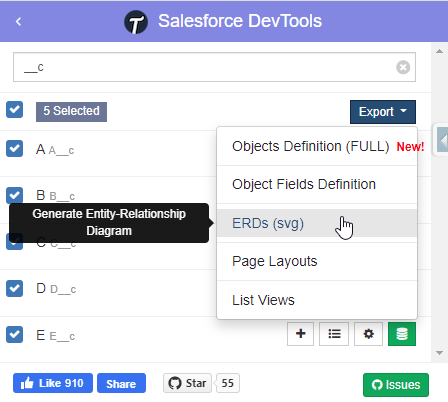This screenshot has width=448, height=402.
Task: Open the green Issues button
Action: pyautogui.click(x=396, y=385)
